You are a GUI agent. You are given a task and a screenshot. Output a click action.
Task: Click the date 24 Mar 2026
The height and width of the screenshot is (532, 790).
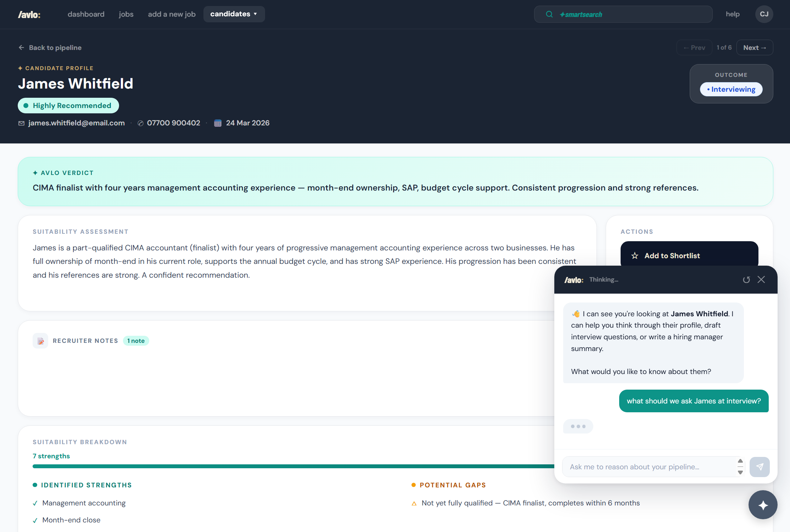pos(248,123)
